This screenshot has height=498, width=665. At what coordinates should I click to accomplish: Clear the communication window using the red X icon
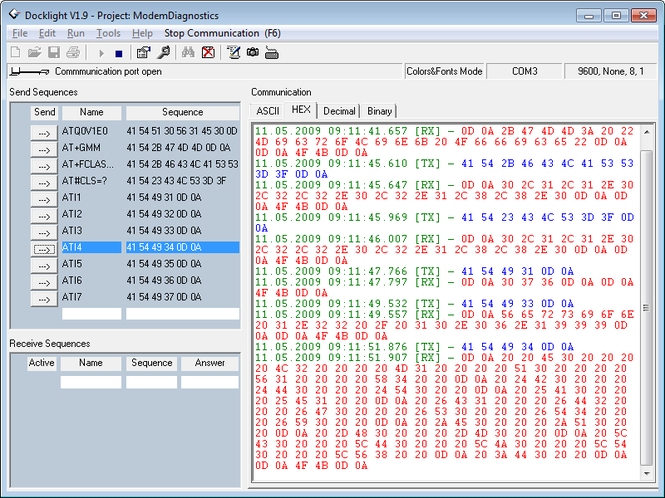pos(208,52)
